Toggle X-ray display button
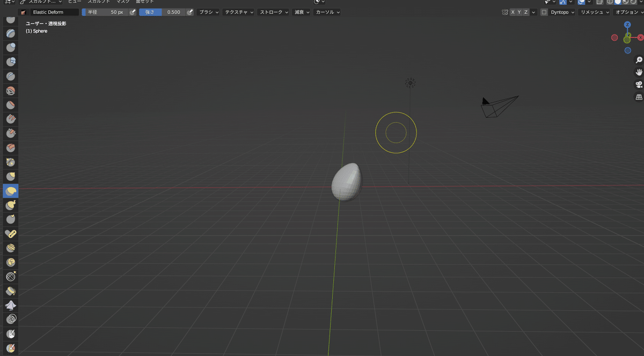644x356 pixels. tap(600, 2)
